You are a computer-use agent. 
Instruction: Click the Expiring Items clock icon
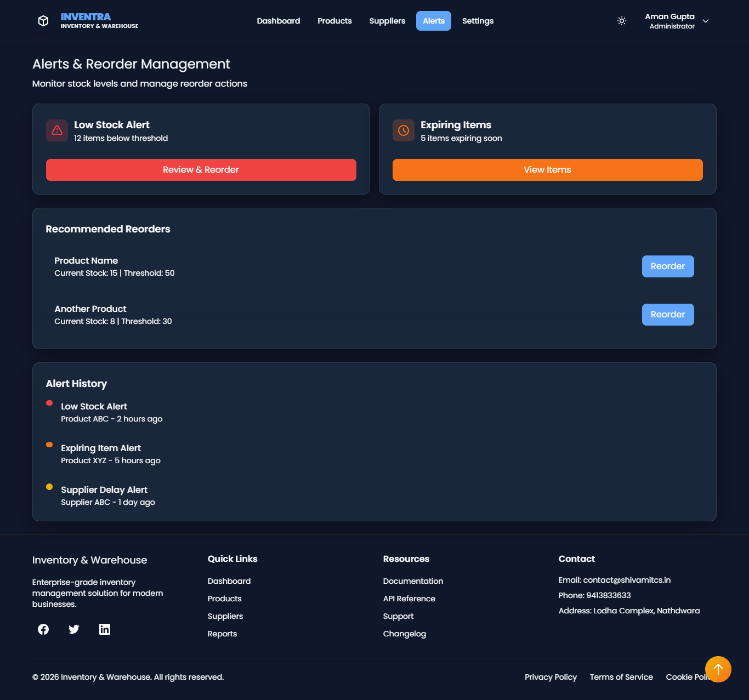(x=404, y=130)
